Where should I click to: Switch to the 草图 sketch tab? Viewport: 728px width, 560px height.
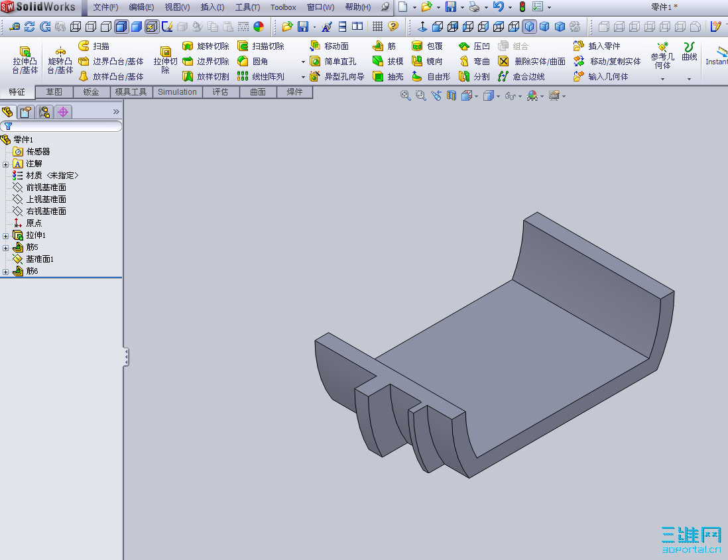(54, 92)
